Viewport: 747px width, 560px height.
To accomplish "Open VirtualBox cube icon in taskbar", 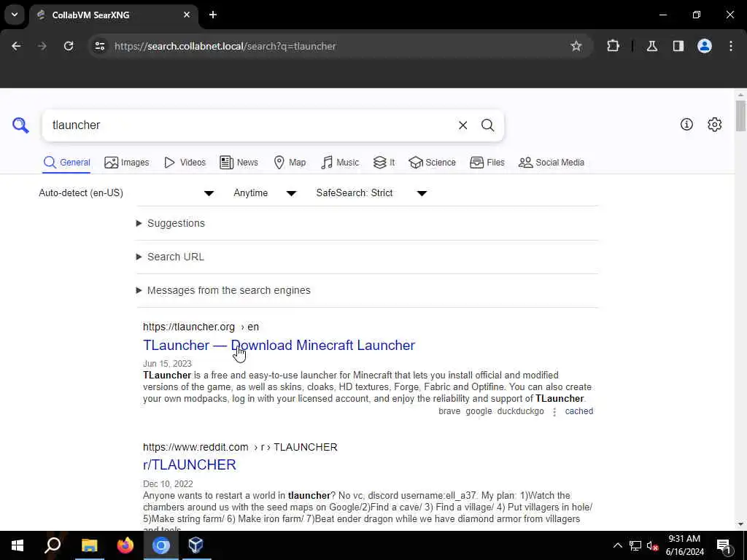I will point(196,545).
